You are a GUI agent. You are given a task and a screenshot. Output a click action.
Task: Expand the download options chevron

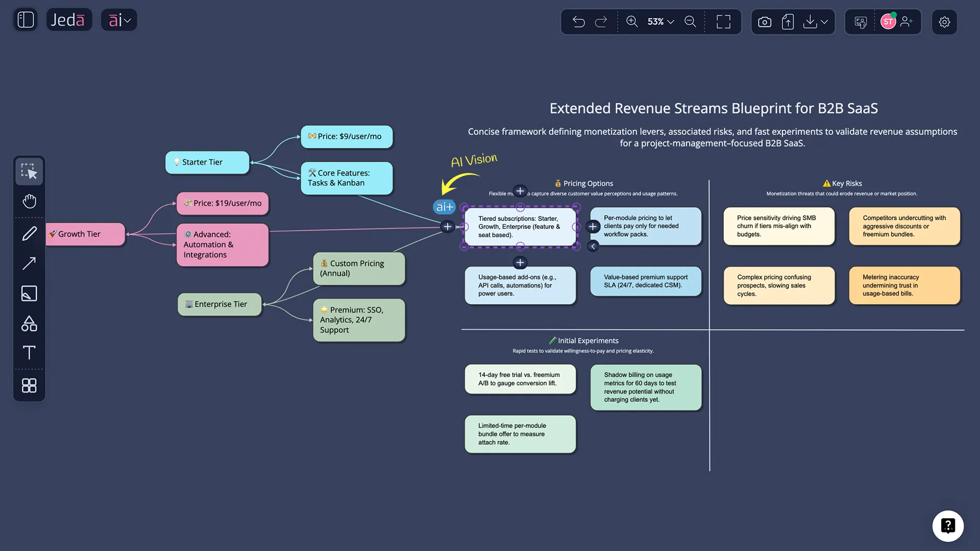824,22
